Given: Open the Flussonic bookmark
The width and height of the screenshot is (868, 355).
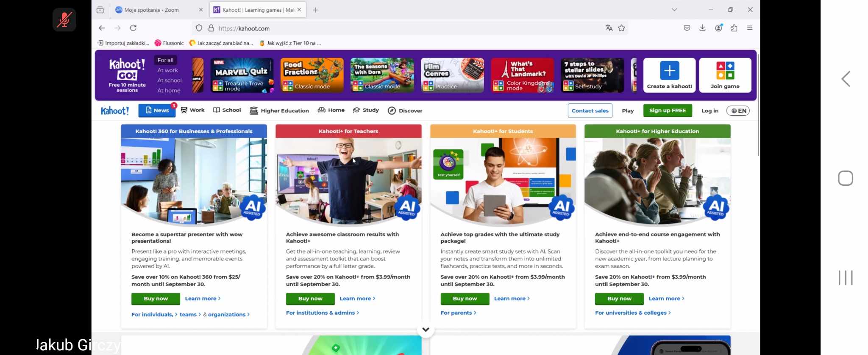Looking at the screenshot, I should click(169, 43).
